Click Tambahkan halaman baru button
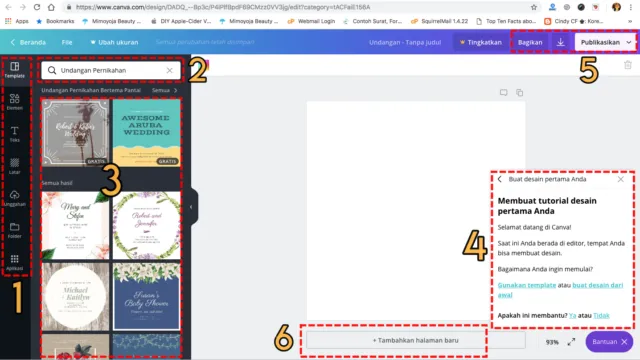640x360 pixels. click(416, 340)
